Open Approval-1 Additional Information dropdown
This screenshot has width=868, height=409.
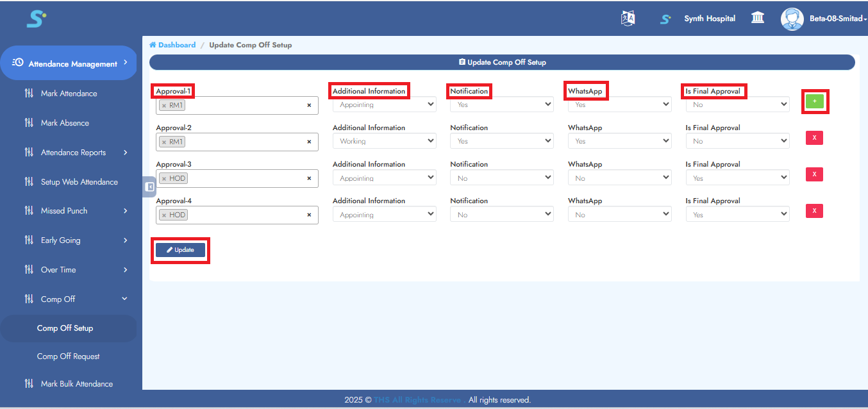pyautogui.click(x=384, y=104)
